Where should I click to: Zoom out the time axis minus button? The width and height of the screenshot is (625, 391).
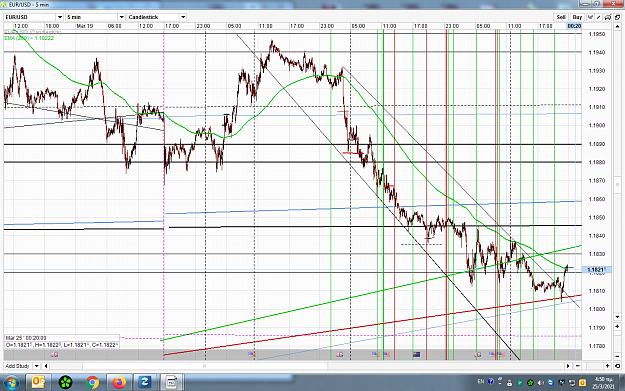coord(578,366)
